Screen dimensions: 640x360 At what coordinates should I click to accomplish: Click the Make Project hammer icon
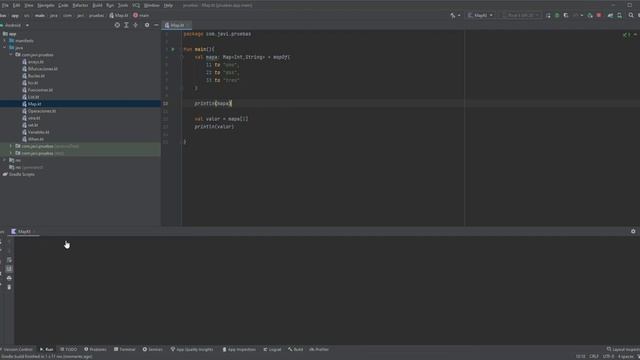point(453,16)
